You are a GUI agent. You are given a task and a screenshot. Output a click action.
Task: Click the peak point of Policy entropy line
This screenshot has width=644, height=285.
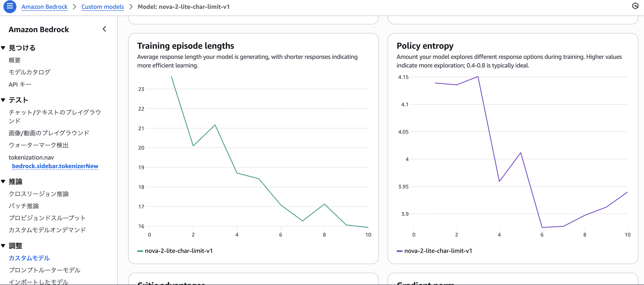(x=478, y=77)
